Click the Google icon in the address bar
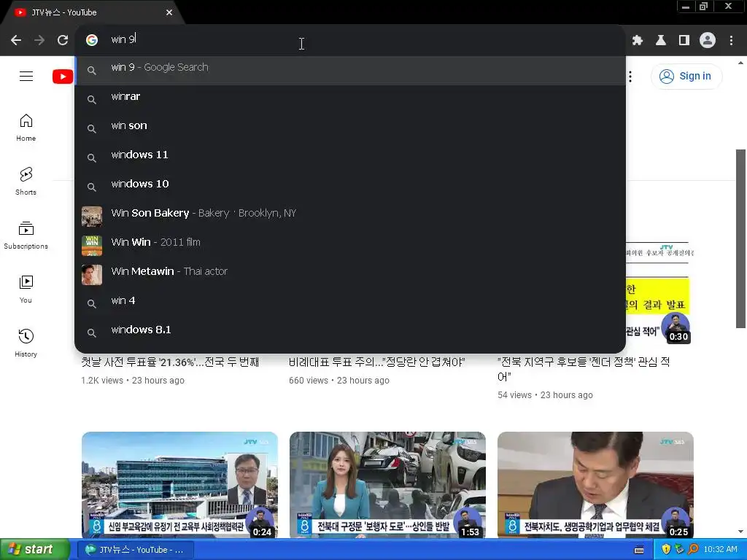Viewport: 747px width, 560px height. [x=92, y=40]
